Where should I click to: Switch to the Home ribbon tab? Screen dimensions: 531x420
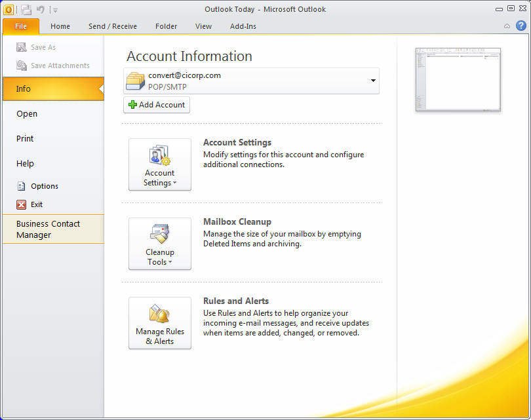[60, 26]
